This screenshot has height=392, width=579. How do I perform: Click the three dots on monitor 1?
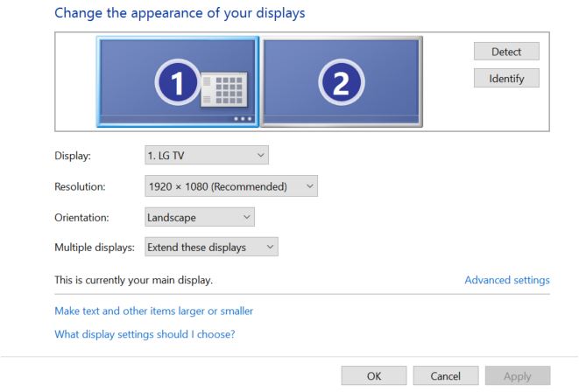tap(242, 117)
